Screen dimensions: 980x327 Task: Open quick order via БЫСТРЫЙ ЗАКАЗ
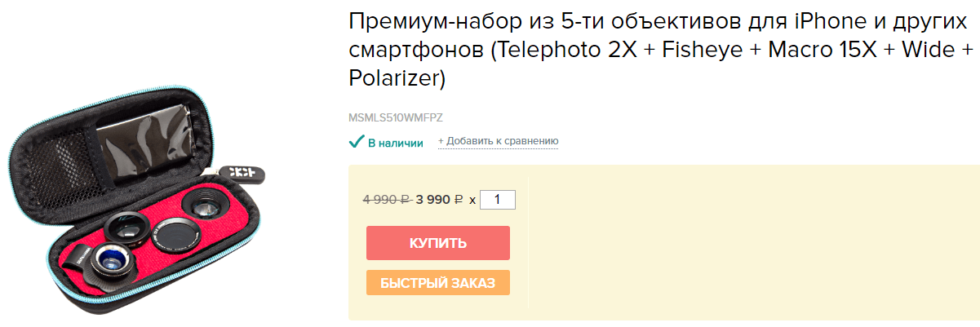[438, 283]
